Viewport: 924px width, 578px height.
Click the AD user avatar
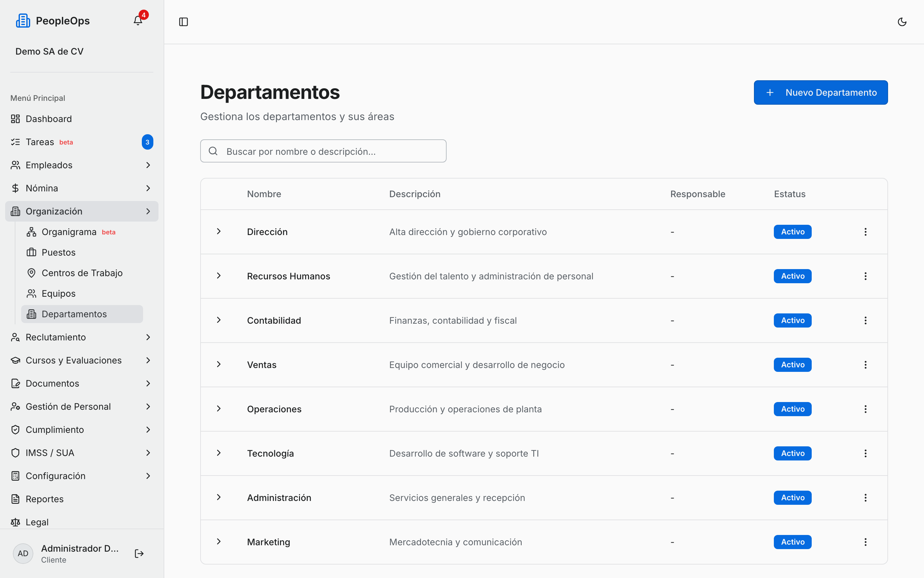pyautogui.click(x=23, y=554)
